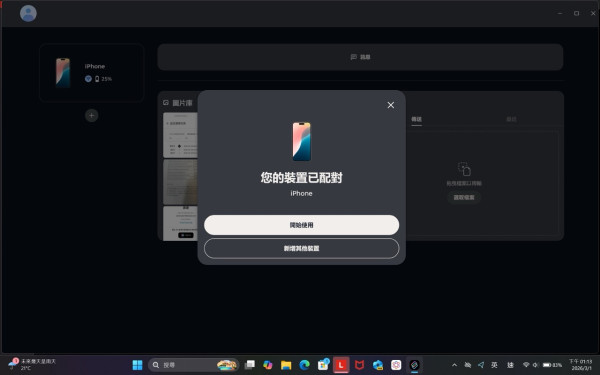Image resolution: width=600 pixels, height=375 pixels.
Task: Close the device paired dialog
Action: pyautogui.click(x=390, y=105)
